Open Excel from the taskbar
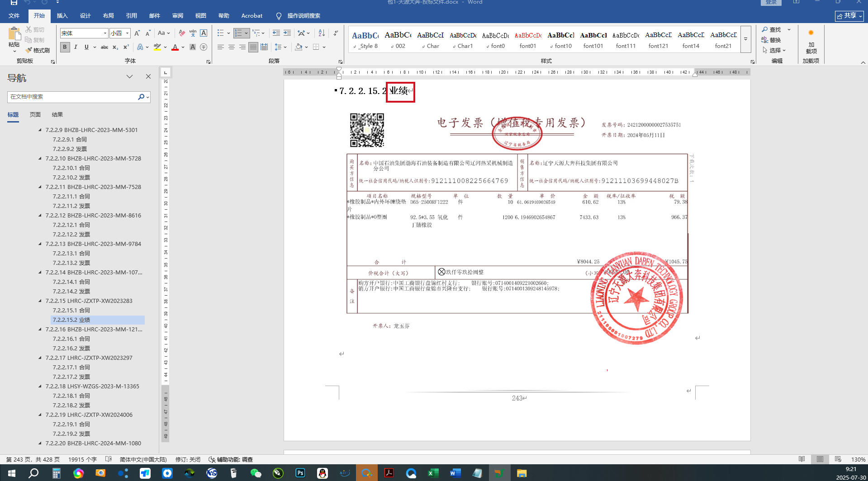The width and height of the screenshot is (868, 481). (433, 473)
